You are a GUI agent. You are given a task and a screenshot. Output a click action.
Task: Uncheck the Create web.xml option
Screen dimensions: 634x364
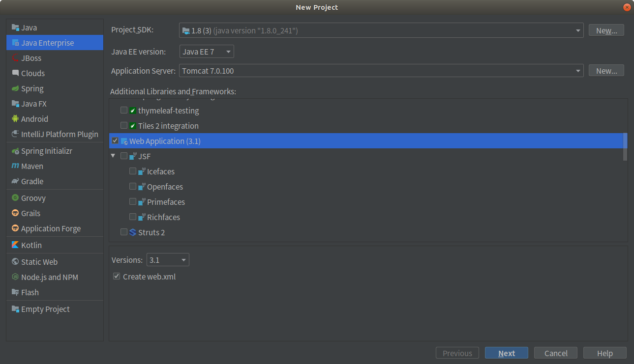117,276
